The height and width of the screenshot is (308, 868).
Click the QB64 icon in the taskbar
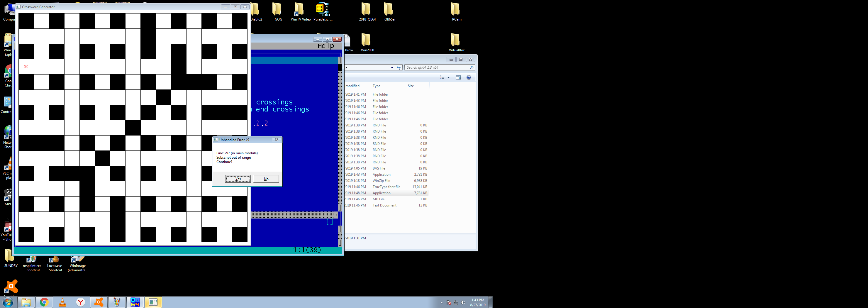(135, 302)
